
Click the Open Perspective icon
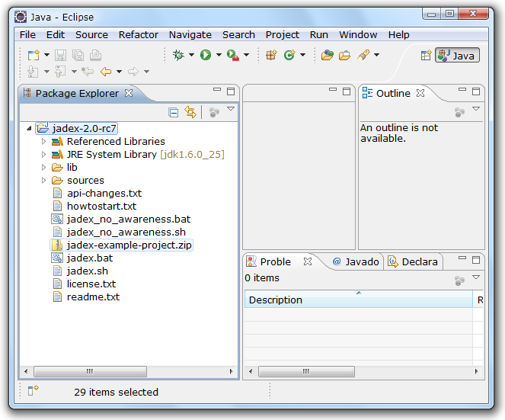(x=426, y=55)
